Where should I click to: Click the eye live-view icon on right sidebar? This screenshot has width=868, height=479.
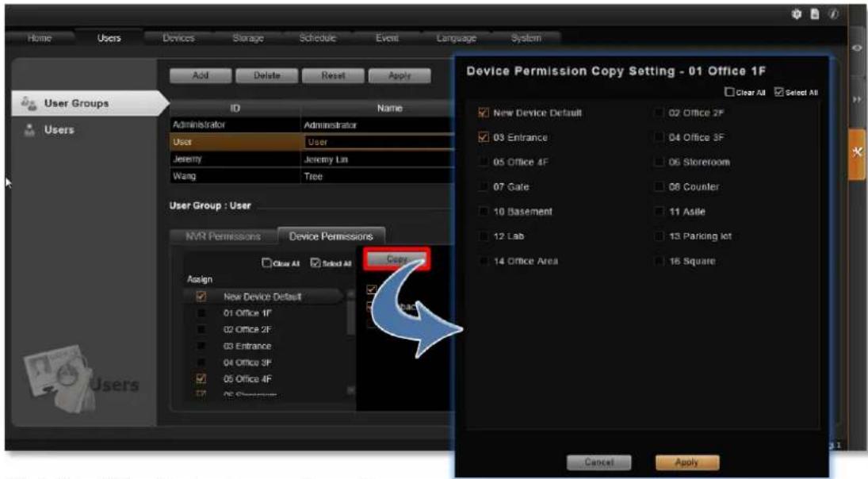[857, 48]
